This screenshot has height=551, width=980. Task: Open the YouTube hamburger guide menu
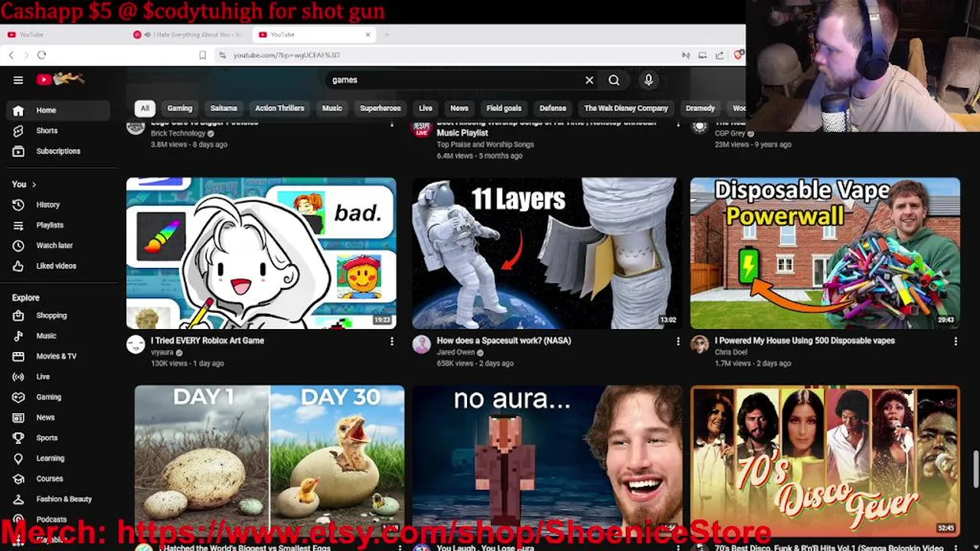point(18,80)
